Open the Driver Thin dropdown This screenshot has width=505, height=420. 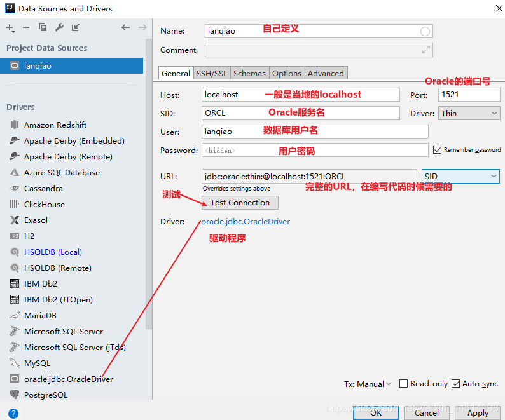469,113
